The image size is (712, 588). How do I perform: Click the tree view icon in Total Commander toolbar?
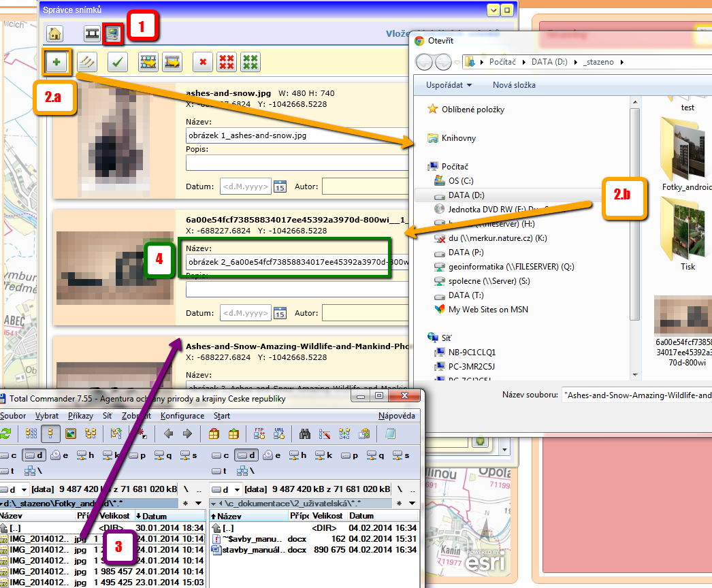coord(91,434)
